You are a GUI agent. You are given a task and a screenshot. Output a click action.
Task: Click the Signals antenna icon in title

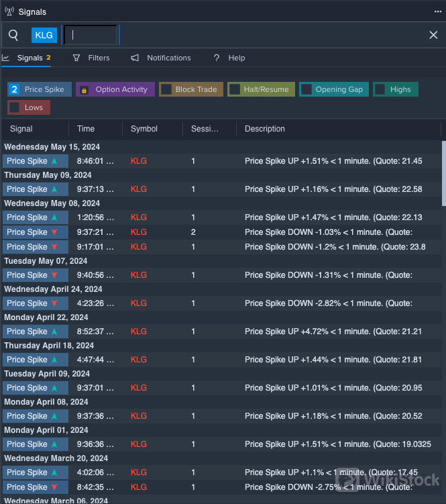point(9,12)
